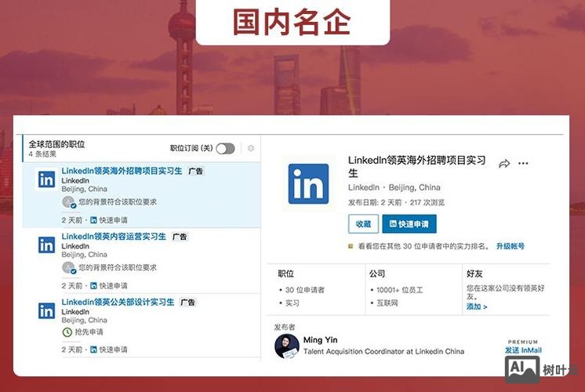Save the job with 收藏 button
The height and width of the screenshot is (392, 585).
[x=363, y=223]
